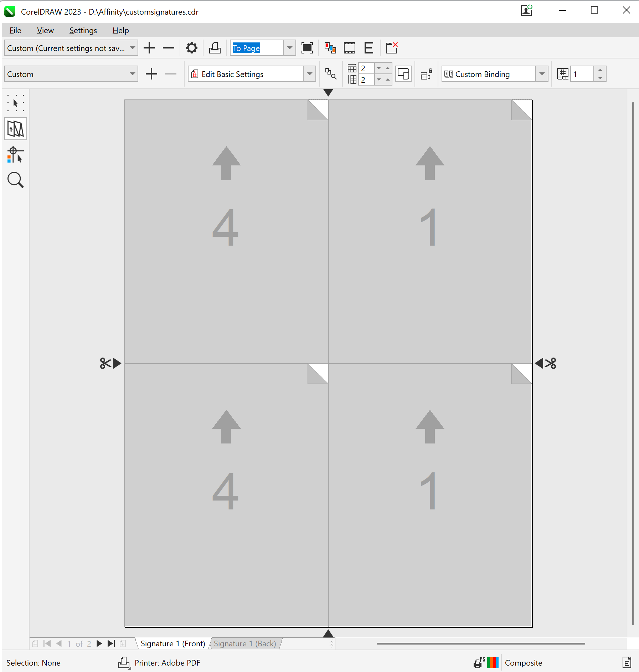The width and height of the screenshot is (639, 672).
Task: Open the File menu
Action: (x=15, y=30)
